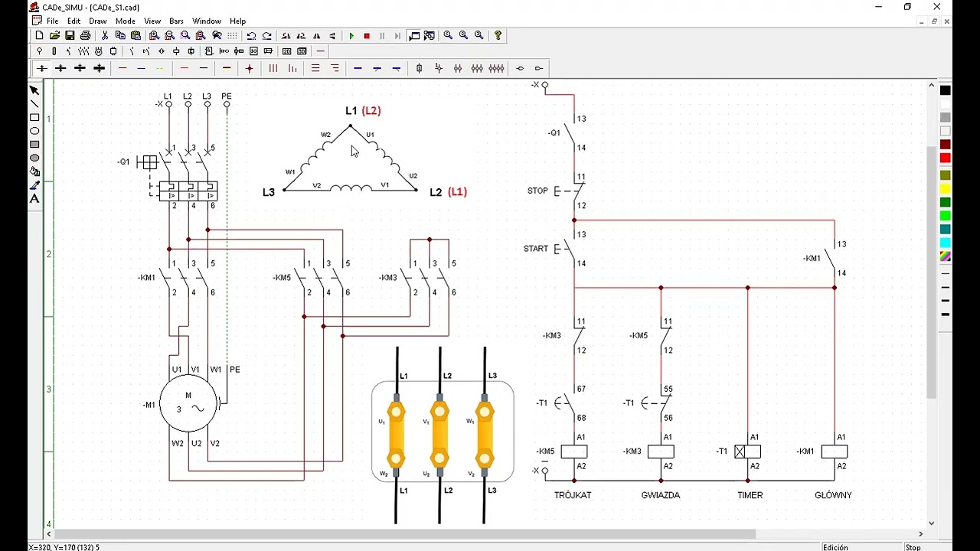Toggle the dotted grid display icon

[232, 36]
